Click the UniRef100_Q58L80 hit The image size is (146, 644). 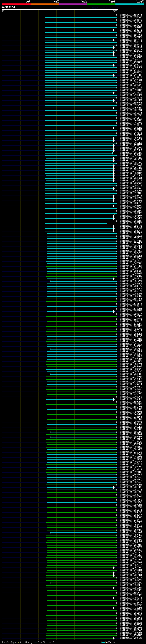[131, 82]
